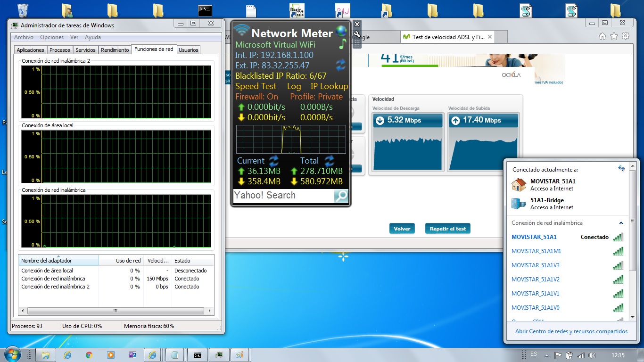Image resolution: width=644 pixels, height=362 pixels.
Task: Click the Task Manager taskbar button
Action: (219, 355)
